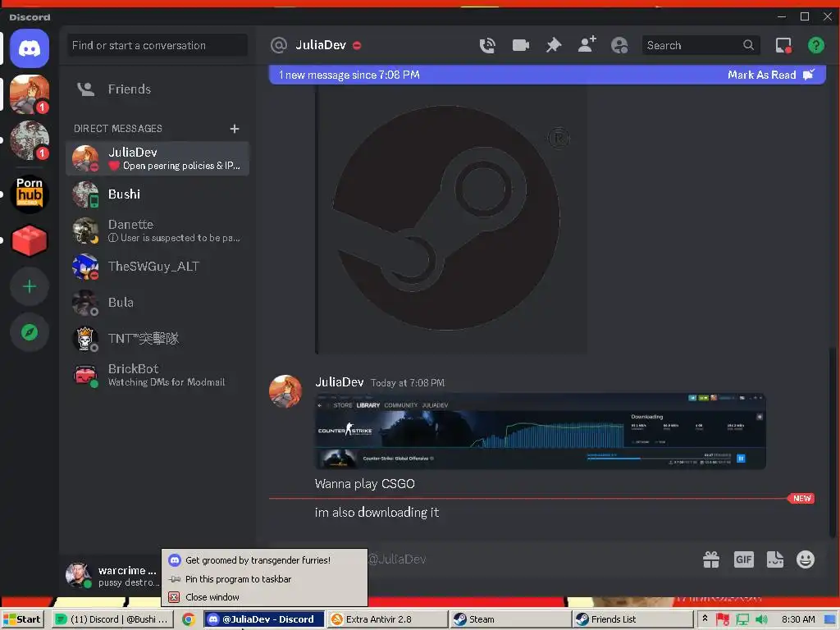Viewport: 840px width, 630px height.
Task: Select Pin this program to taskbar
Action: click(265, 579)
